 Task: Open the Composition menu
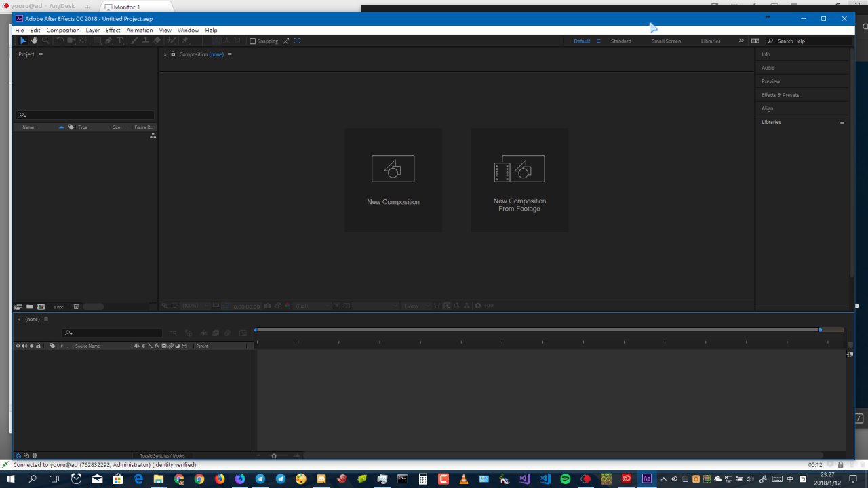coord(62,30)
